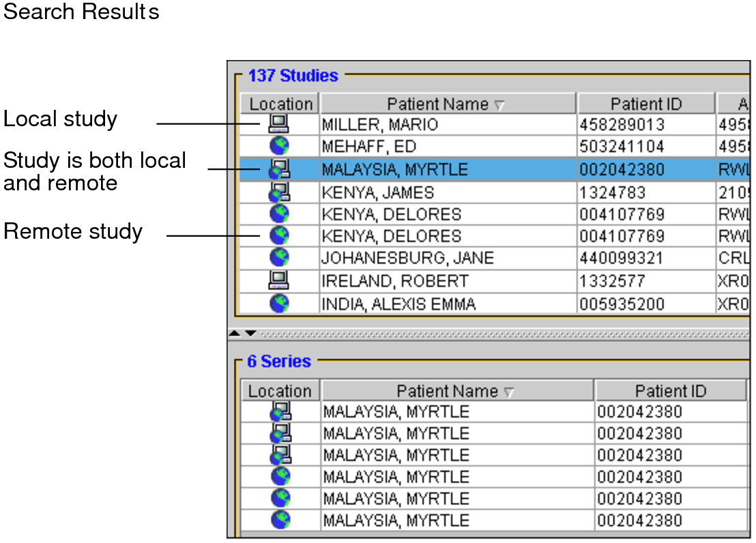
Task: Click the globe icon in the last Series row
Action: (280, 520)
